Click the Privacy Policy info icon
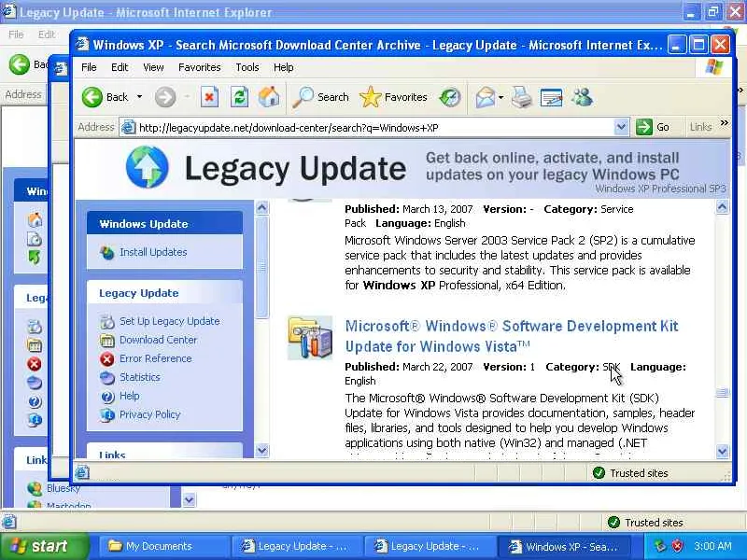The image size is (747, 560). coord(107,414)
